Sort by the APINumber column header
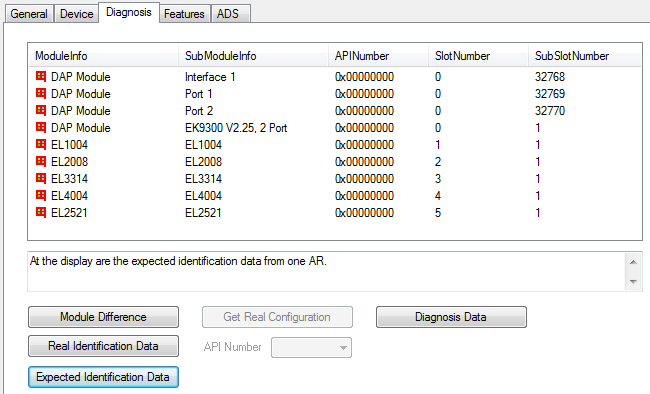Image resolution: width=650 pixels, height=394 pixels. tap(378, 56)
